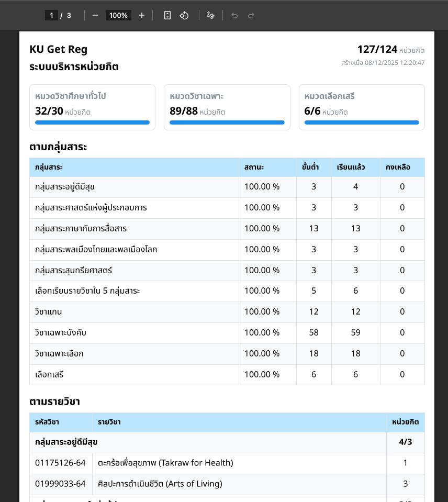Viewport: 448px width, 502px height.
Task: Click the หมวดเลือกเสรี card
Action: click(361, 107)
